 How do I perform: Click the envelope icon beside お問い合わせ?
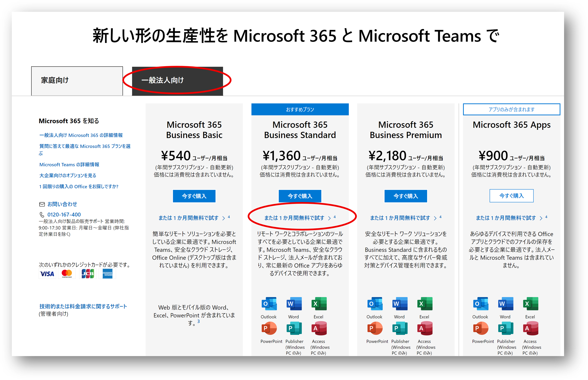(x=42, y=204)
